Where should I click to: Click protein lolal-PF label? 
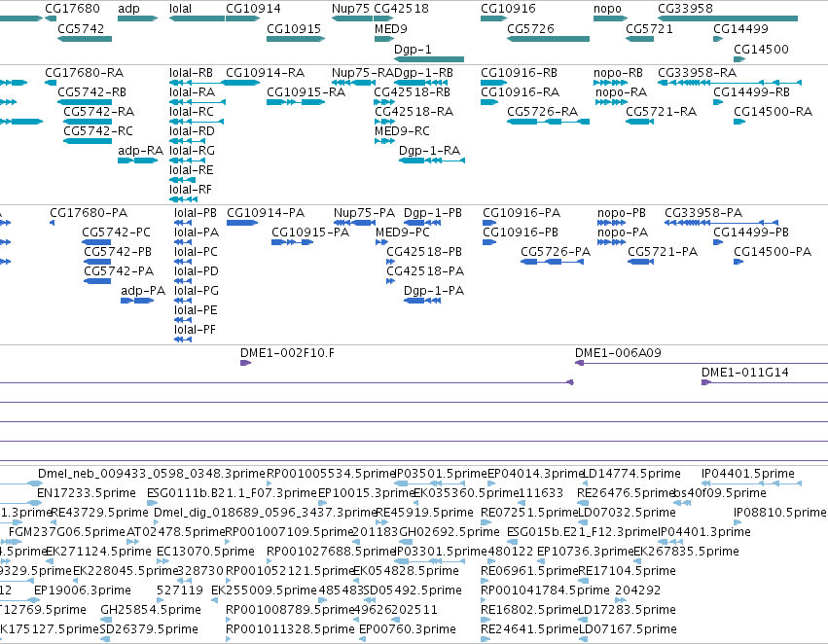pos(196,330)
